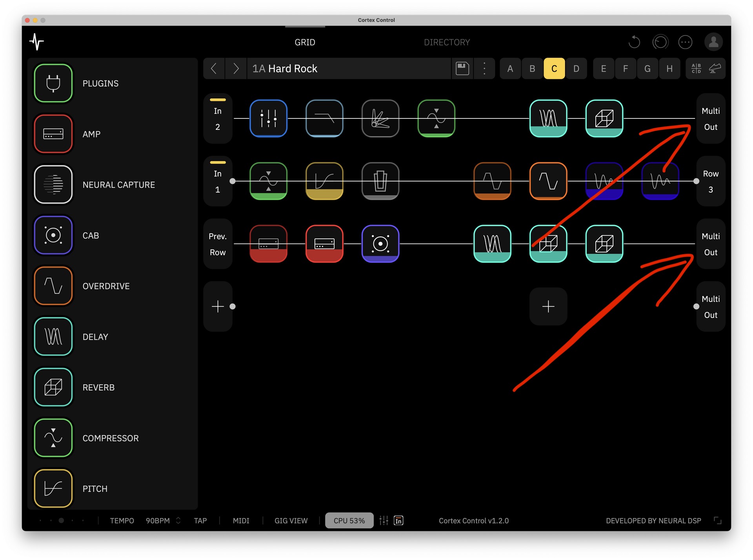Select the Compressor category icon
Image resolution: width=753 pixels, height=560 pixels.
pyautogui.click(x=53, y=438)
